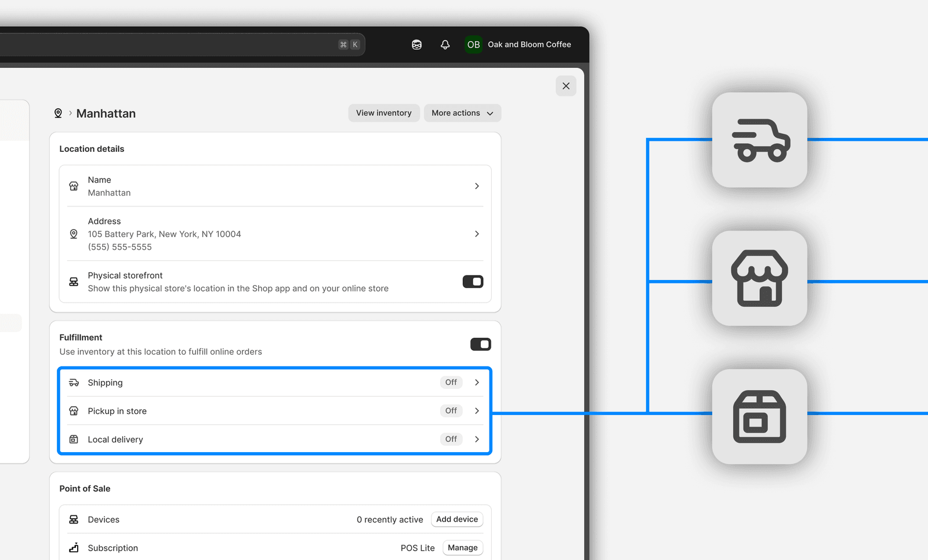Click the Off badge for Local delivery
This screenshot has width=928, height=560.
point(451,439)
